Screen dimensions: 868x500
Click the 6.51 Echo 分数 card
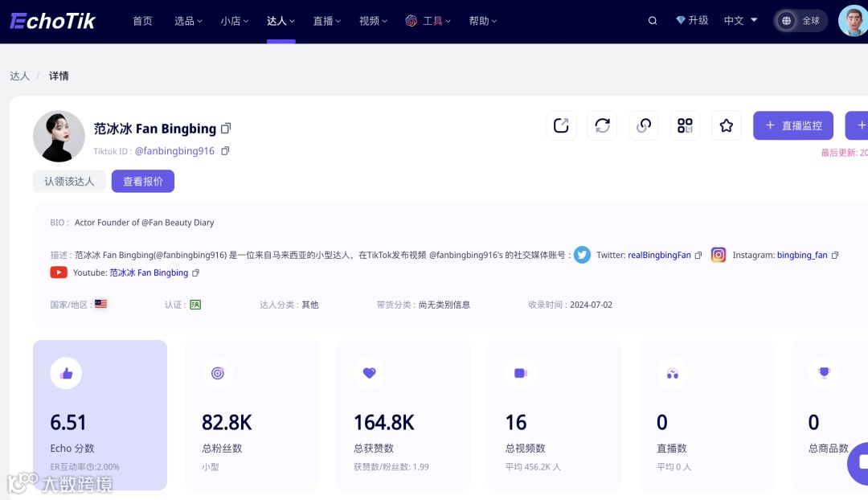point(100,415)
